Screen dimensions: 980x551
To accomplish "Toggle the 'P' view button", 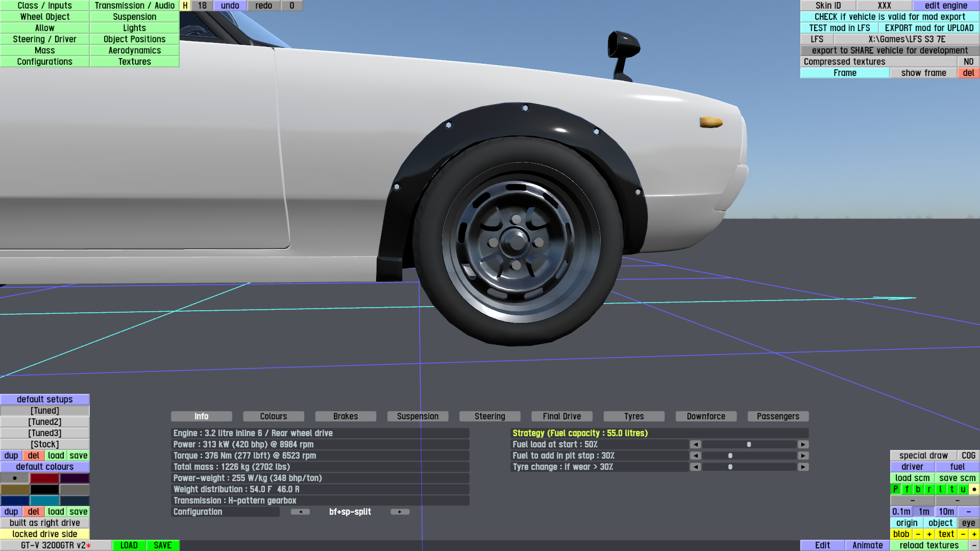I will 895,489.
